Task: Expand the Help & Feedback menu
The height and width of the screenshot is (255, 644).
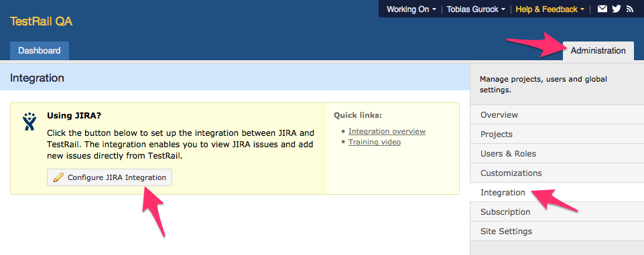Action: point(550,9)
